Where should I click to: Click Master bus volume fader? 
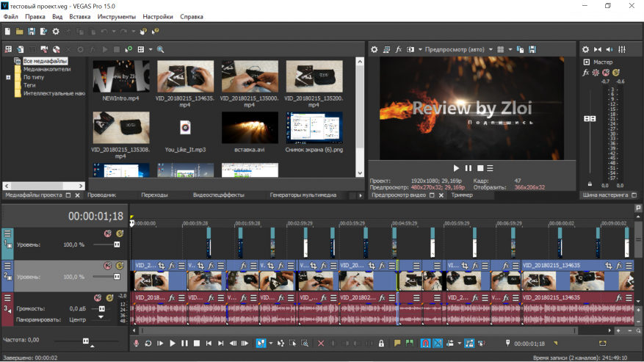click(590, 118)
